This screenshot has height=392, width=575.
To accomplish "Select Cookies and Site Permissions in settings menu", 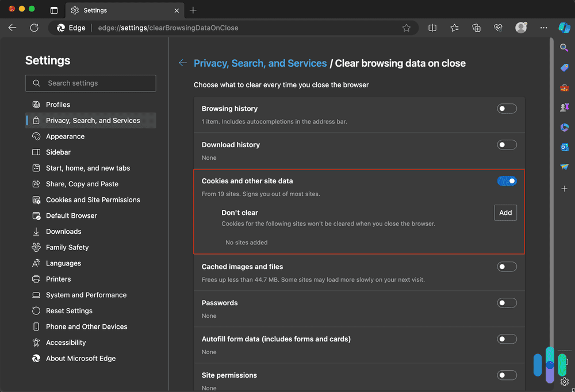I will click(x=93, y=199).
